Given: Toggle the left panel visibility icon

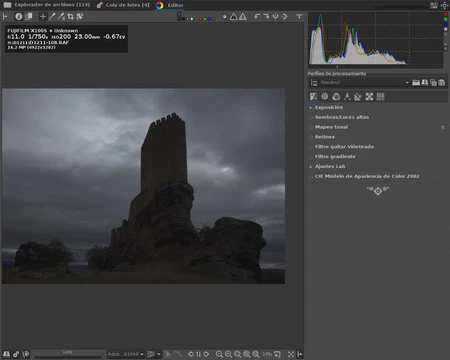Looking at the screenshot, I should [x=5, y=16].
